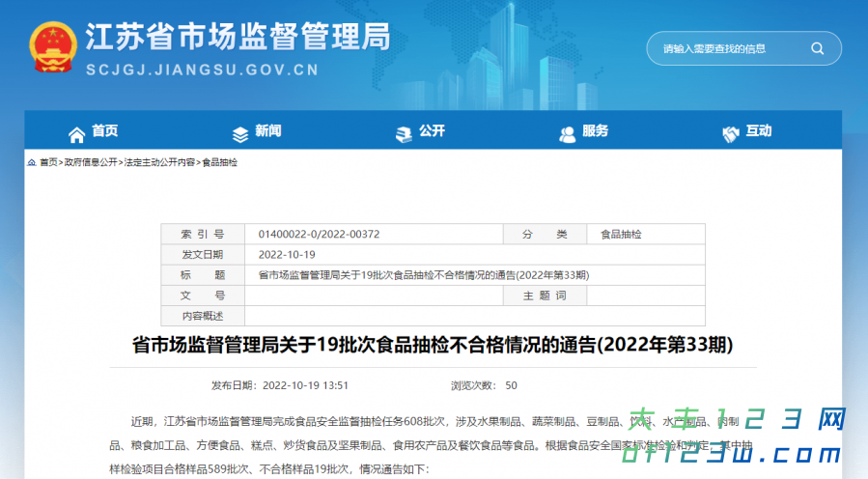Screen dimensions: 868x479
Task: Click the stacked layers icon beside 新闻
Action: (240, 133)
